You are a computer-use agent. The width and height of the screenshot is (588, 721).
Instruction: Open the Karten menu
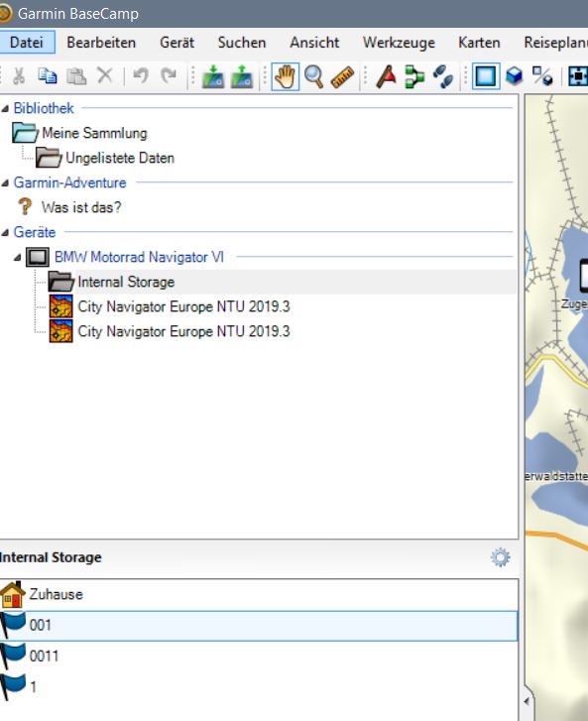479,43
